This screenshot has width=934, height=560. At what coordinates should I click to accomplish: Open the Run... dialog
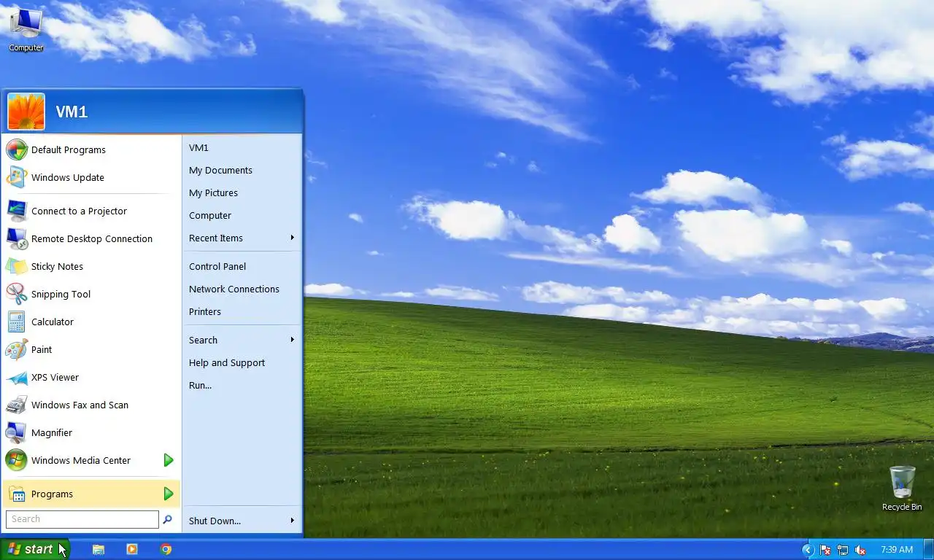coord(242,385)
